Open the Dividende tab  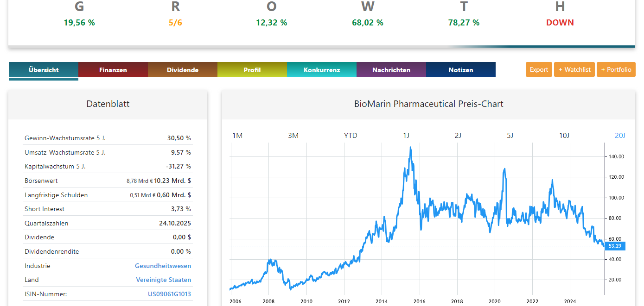pos(183,70)
